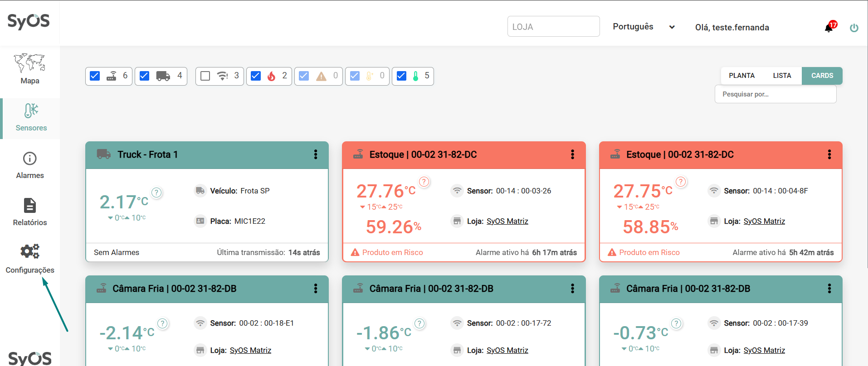Click the Olá, teste.fernanda user greeting
Screen dimensions: 868x366
732,27
